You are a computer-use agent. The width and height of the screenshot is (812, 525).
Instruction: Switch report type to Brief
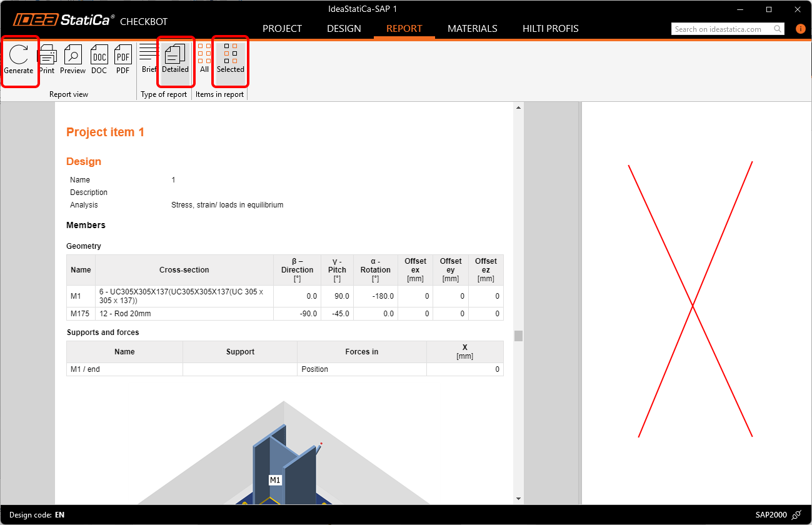(x=148, y=59)
